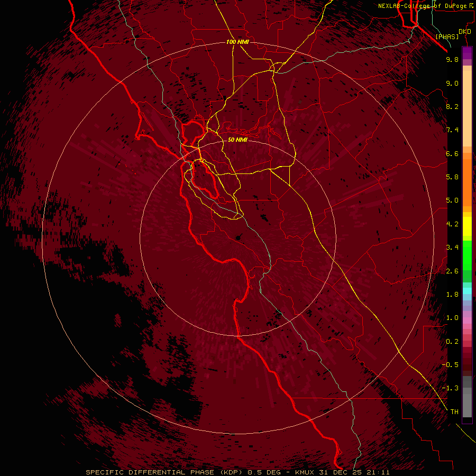Click the 8.2 value on the color scale

[x=452, y=106]
